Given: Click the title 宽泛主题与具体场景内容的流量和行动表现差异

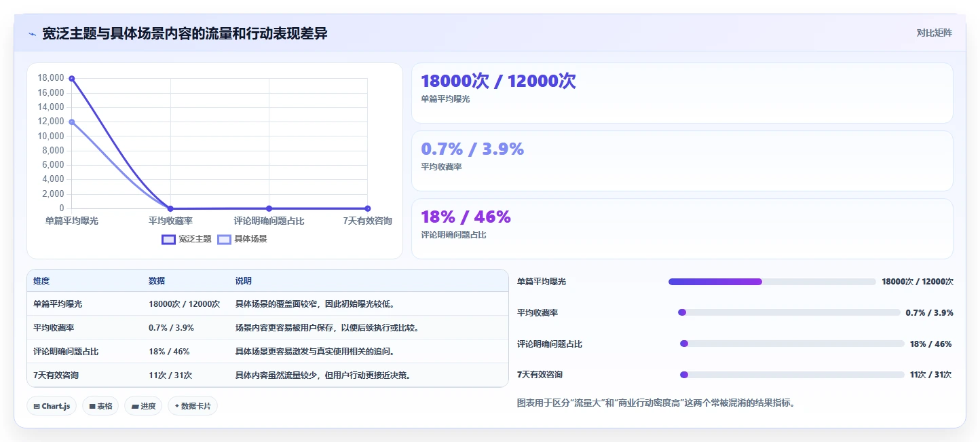Looking at the screenshot, I should [x=185, y=33].
